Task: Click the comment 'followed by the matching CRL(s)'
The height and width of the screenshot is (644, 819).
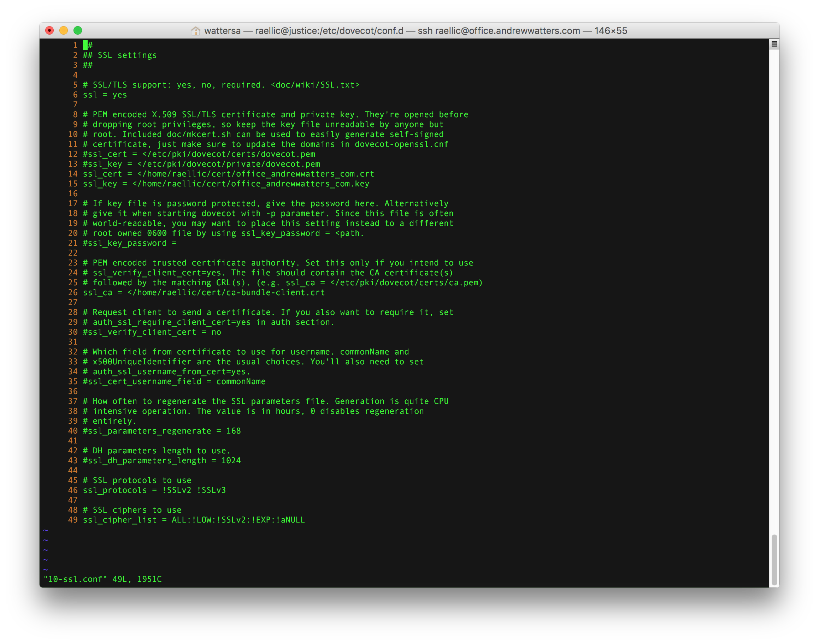Action: tap(283, 283)
